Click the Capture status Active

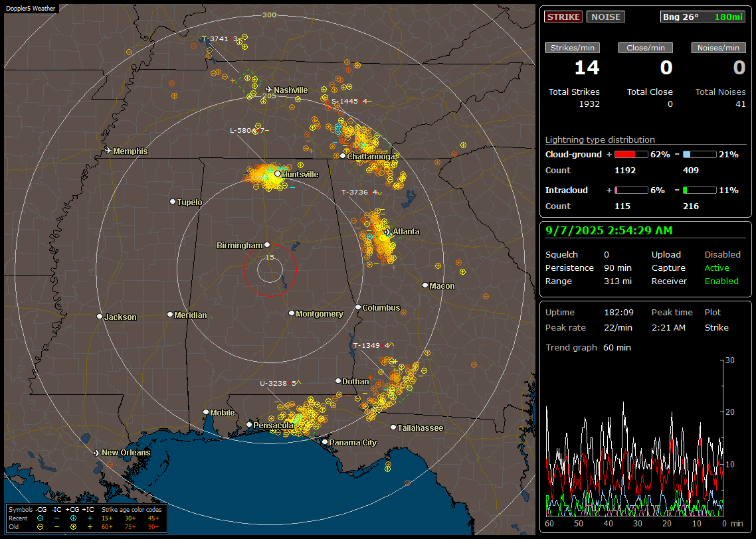click(717, 268)
